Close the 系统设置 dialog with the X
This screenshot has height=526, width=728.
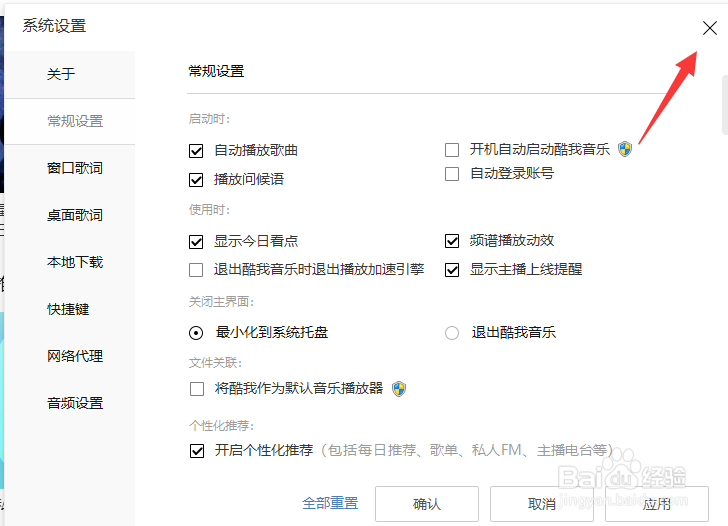point(709,28)
